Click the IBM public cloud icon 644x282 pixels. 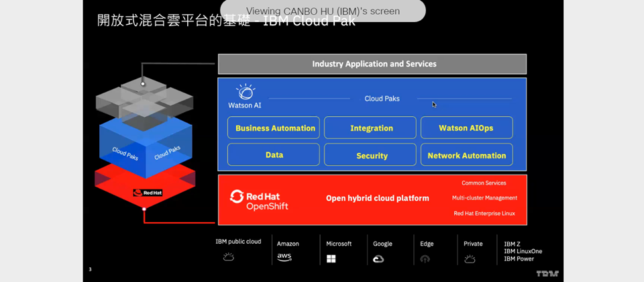(x=228, y=257)
